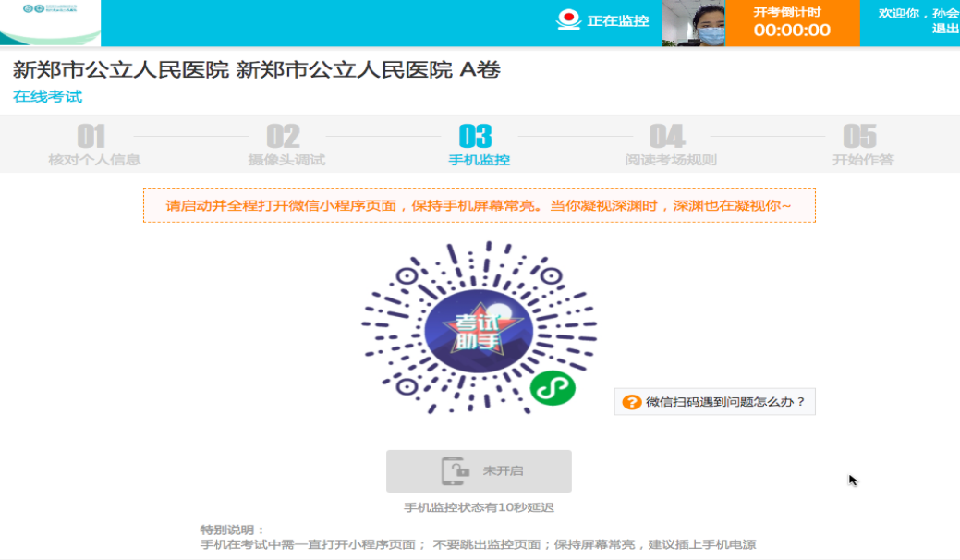The image size is (960, 560).
Task: Click the 欢迎你 welcome text
Action: (x=918, y=13)
